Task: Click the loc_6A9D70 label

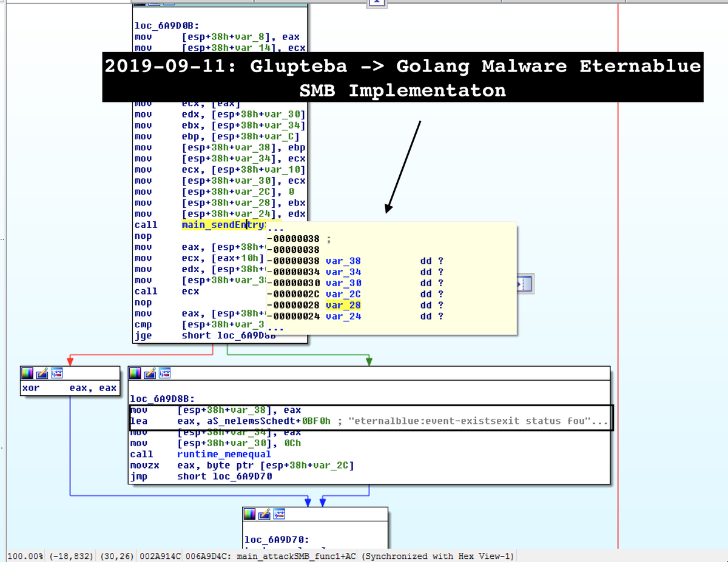Action: (277, 540)
